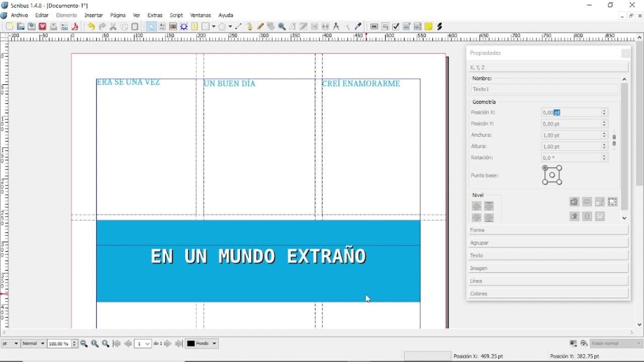Open the Ventanas menu
This screenshot has height=362, width=644.
click(x=201, y=16)
